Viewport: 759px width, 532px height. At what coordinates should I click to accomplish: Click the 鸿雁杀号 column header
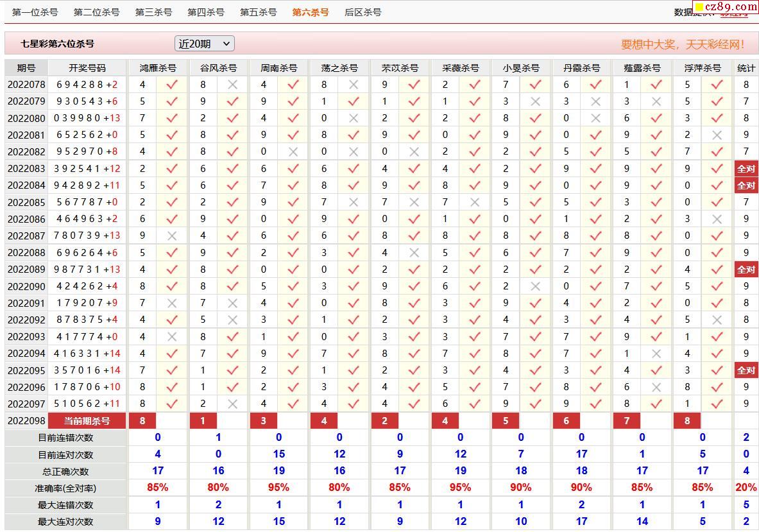tap(158, 68)
